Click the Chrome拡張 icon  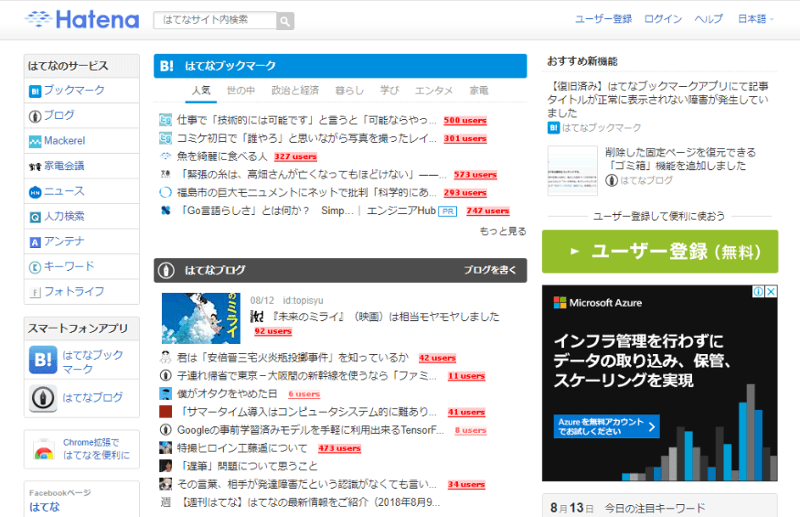click(44, 449)
